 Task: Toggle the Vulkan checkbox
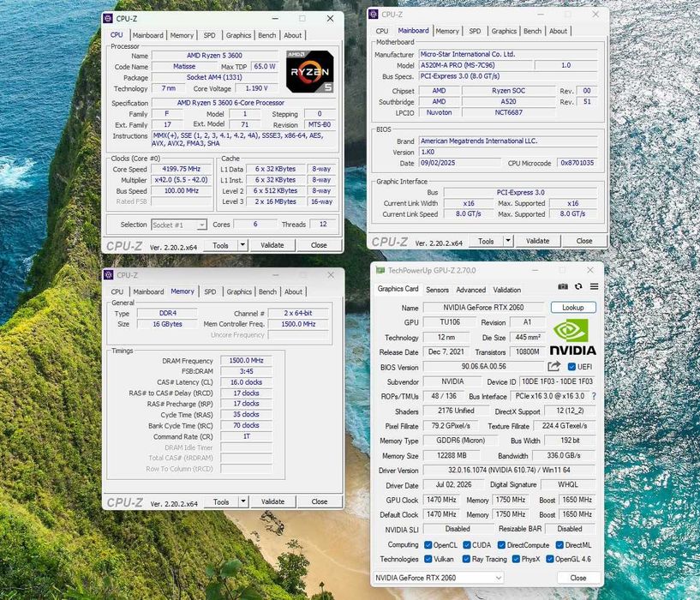(428, 559)
